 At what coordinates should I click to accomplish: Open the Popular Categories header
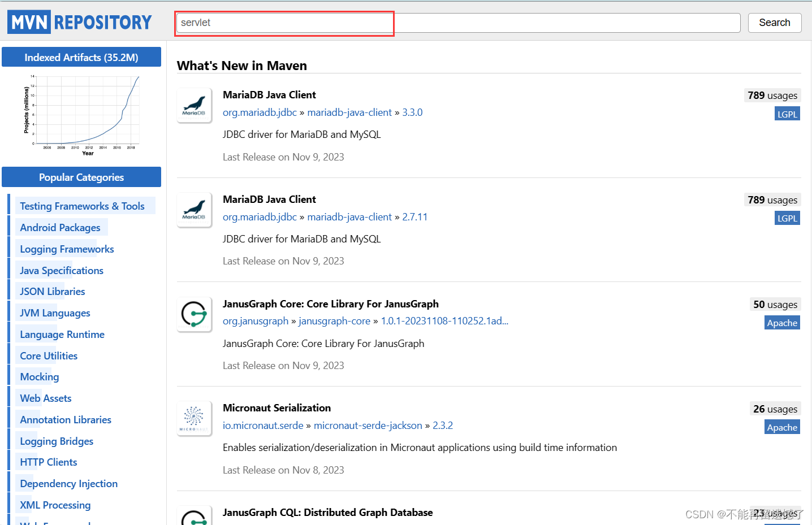click(81, 177)
